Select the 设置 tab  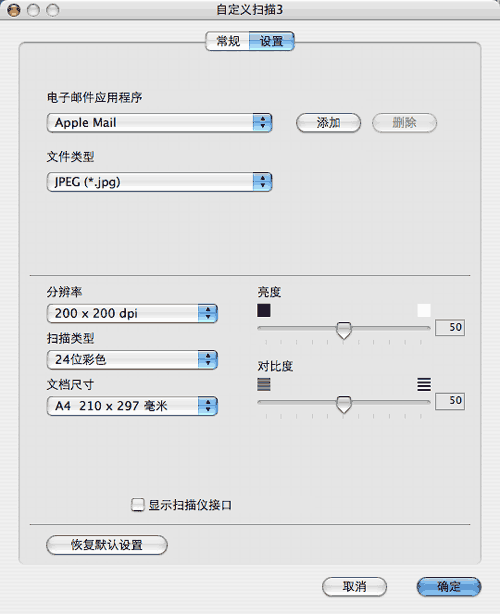coord(271,41)
